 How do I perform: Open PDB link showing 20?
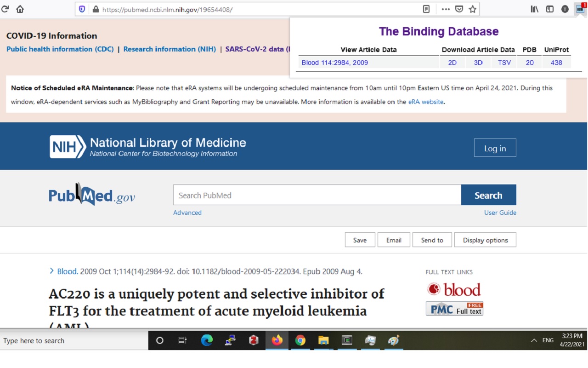click(x=530, y=63)
